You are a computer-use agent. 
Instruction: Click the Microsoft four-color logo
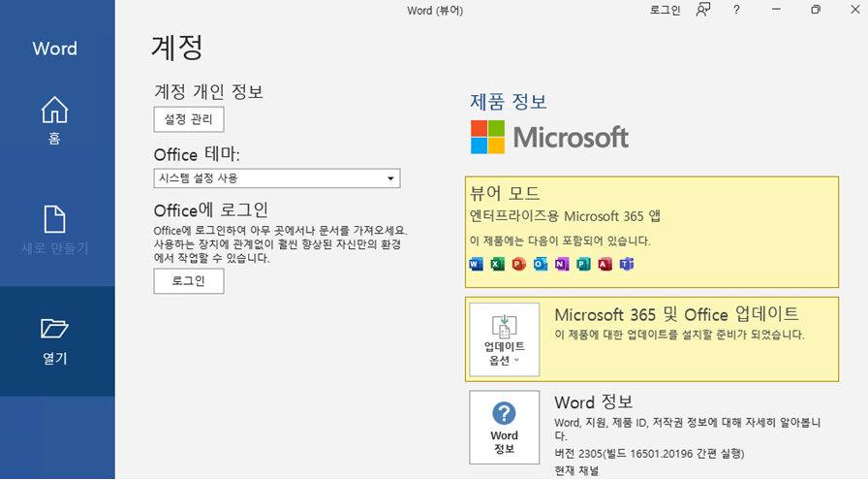(x=487, y=137)
